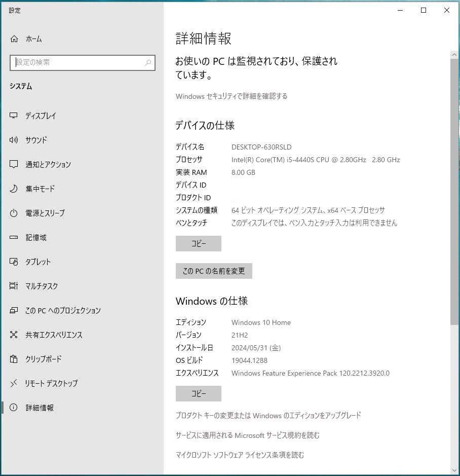The height and width of the screenshot is (476, 460).
Task: Select この PC へのプロジェクション item
Action: (82, 310)
